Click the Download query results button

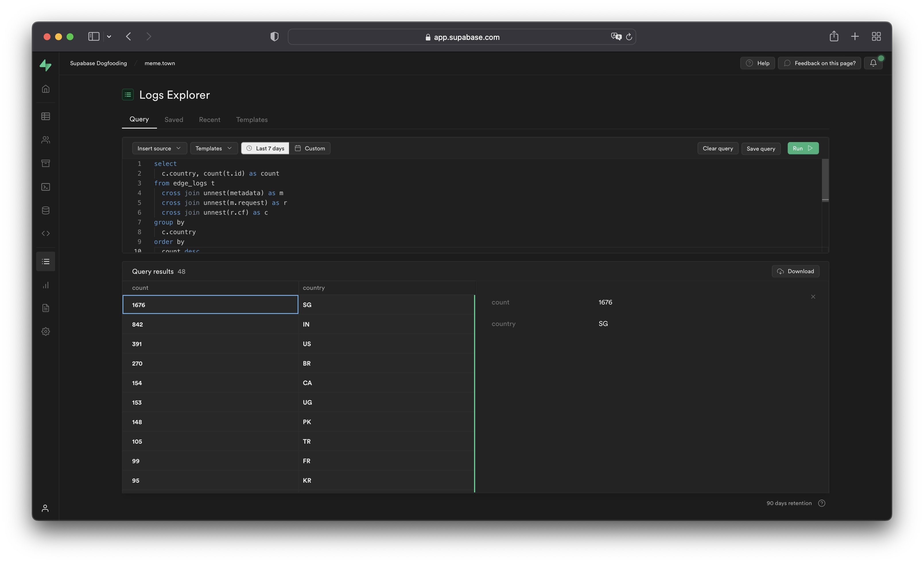pyautogui.click(x=795, y=271)
